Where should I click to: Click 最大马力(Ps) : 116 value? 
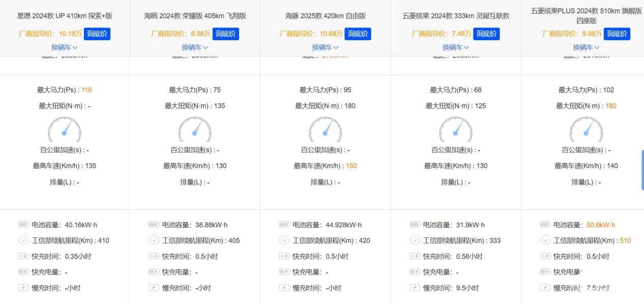pyautogui.click(x=86, y=90)
